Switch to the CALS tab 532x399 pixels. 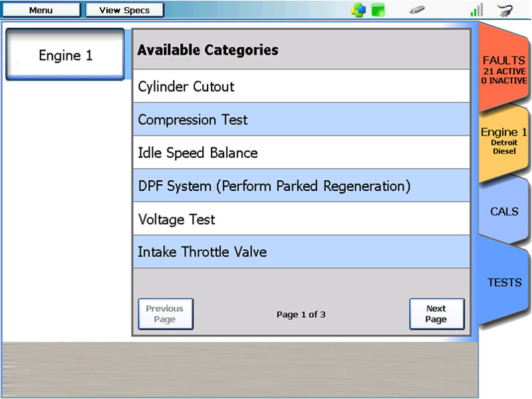point(503,211)
